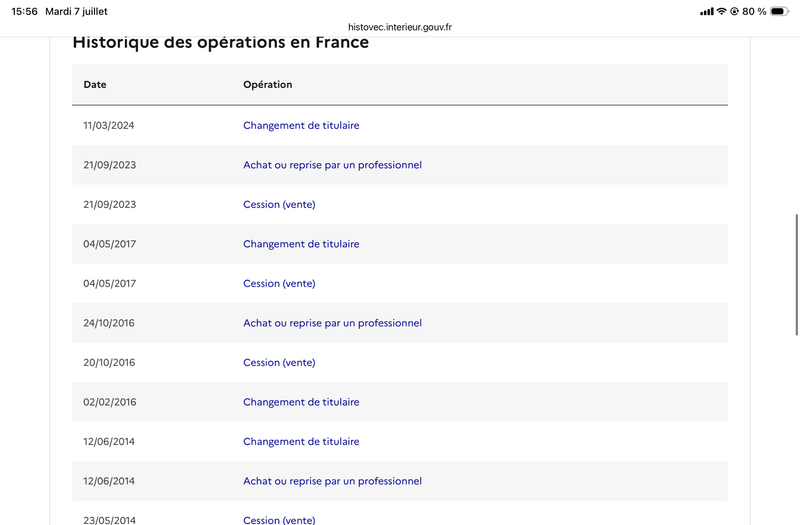This screenshot has height=525, width=800.
Task: Tap the cellular signal bars icon
Action: (x=707, y=11)
